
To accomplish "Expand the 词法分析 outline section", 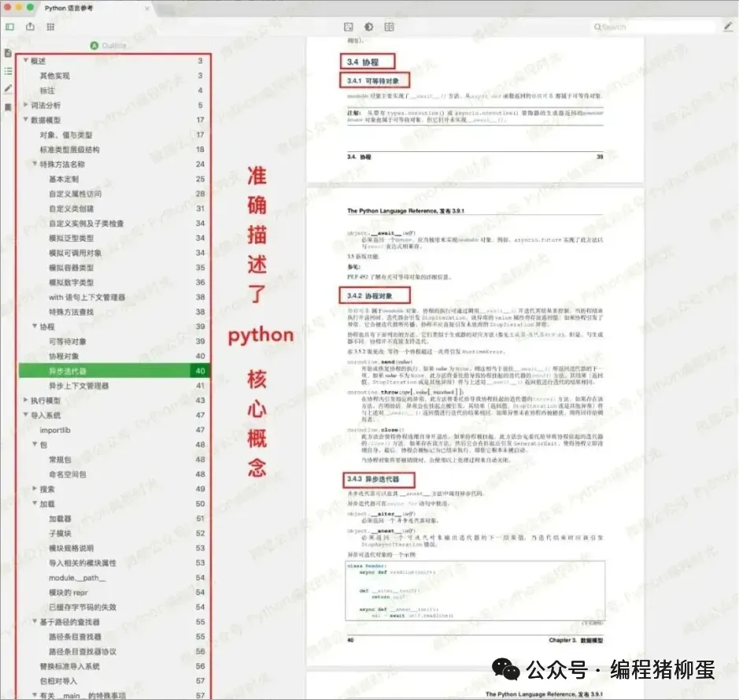I will (x=25, y=105).
